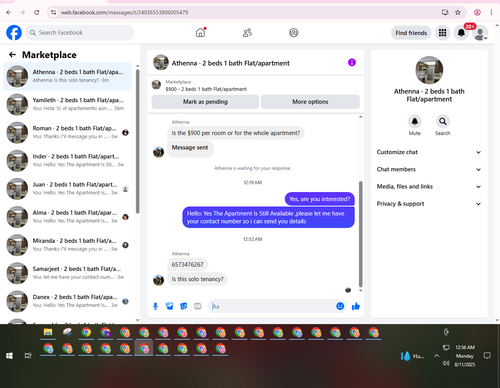Open the notifications bell icon

pos(461,33)
